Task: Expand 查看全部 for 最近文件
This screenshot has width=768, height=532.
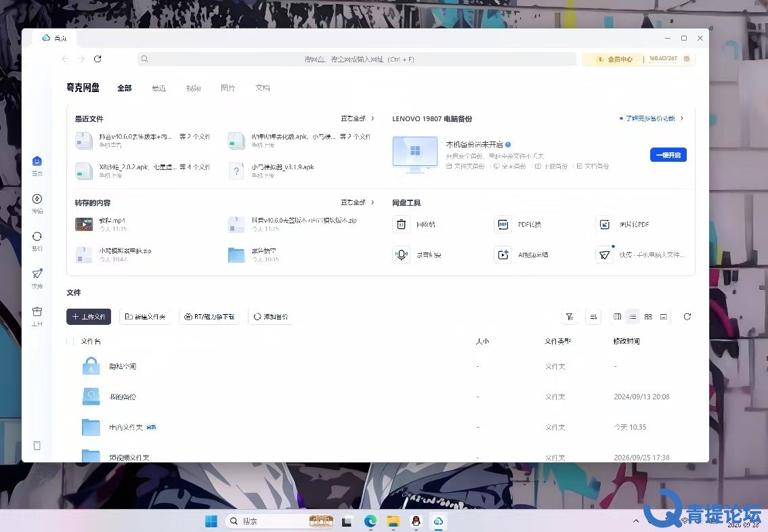Action: click(358, 118)
